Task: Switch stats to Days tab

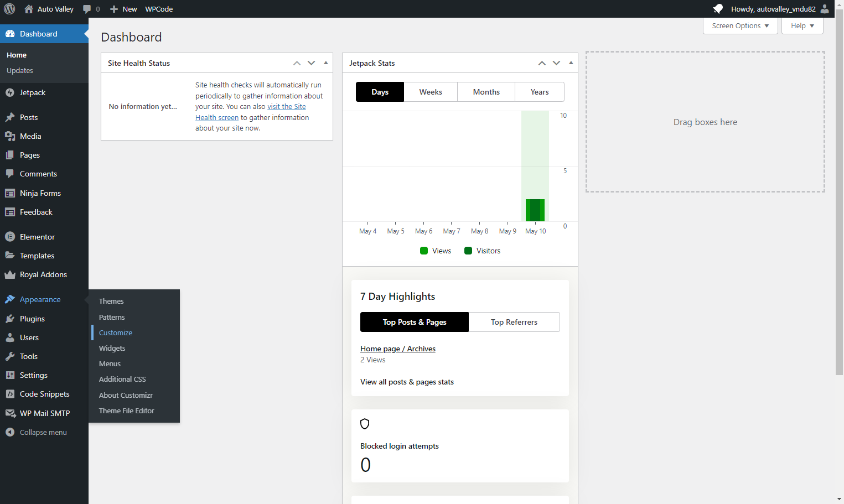Action: coord(380,92)
